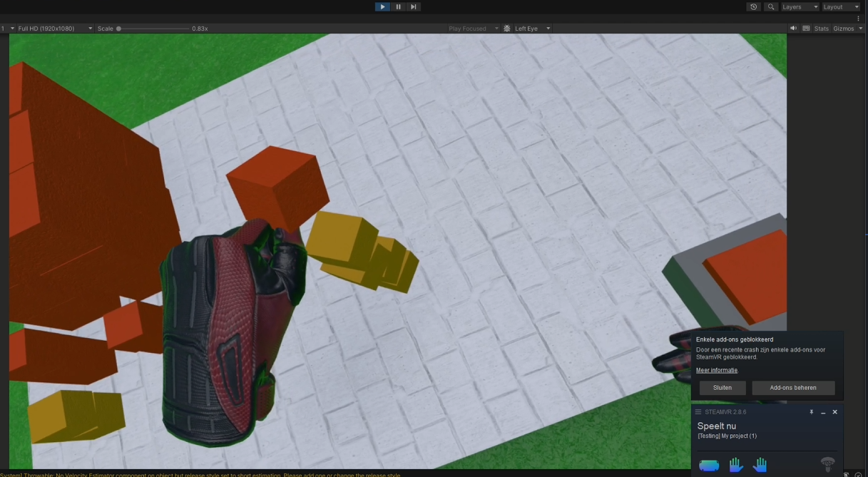Stop play mode with the Play button
The width and height of the screenshot is (868, 477).
(382, 6)
